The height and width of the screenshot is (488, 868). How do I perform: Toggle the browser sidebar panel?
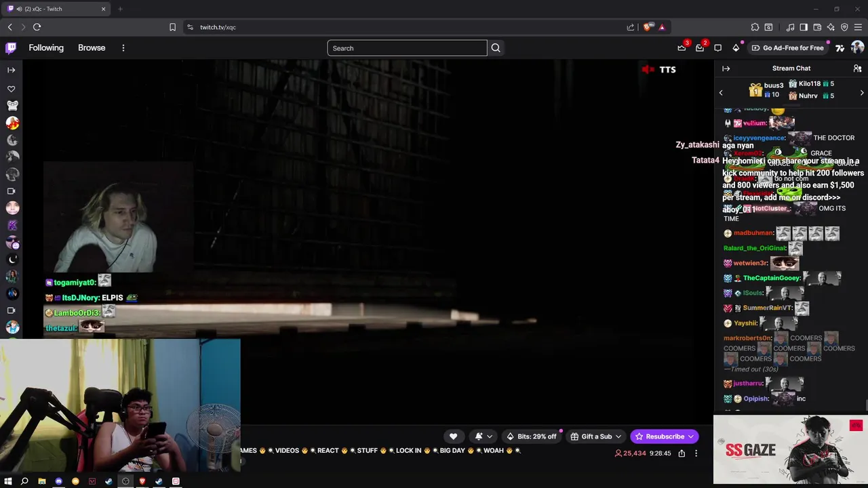804,27
